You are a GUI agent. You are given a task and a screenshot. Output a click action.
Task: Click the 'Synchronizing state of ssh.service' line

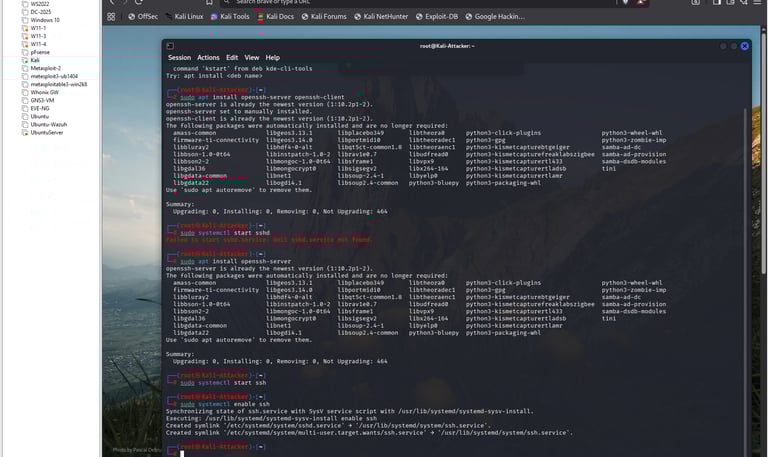350,411
